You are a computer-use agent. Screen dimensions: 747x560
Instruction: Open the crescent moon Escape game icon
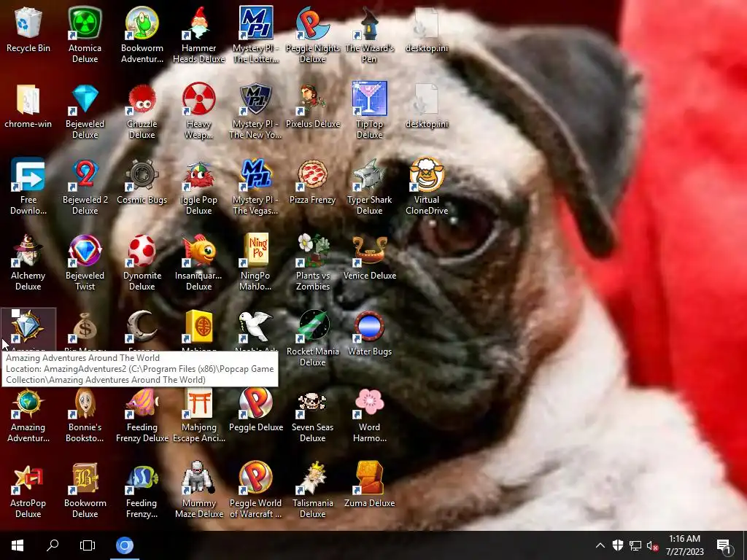coord(142,327)
